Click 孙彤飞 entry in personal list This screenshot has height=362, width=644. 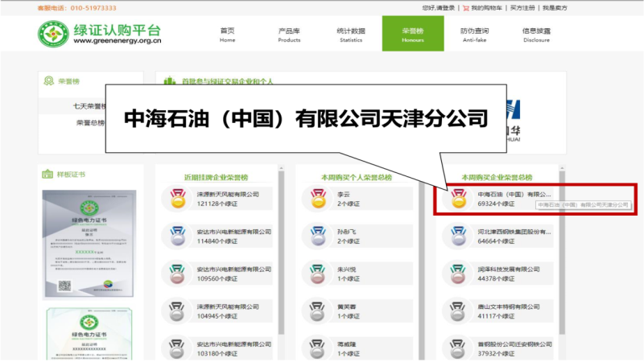[347, 232]
